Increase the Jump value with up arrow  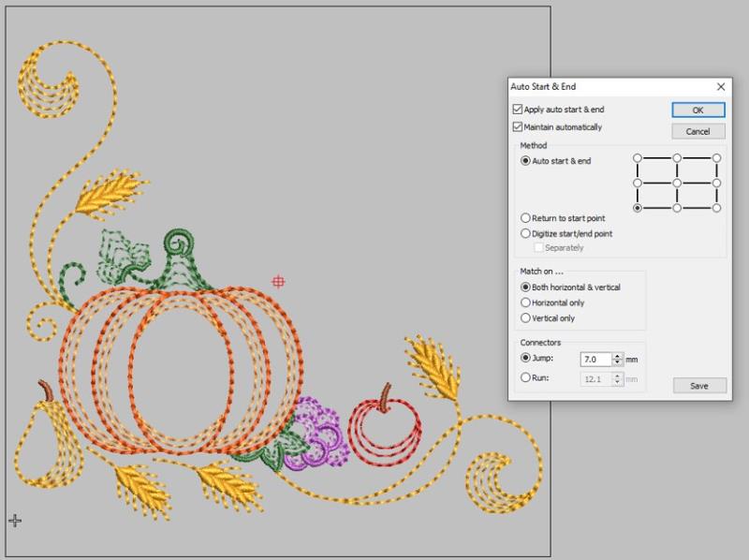[618, 356]
